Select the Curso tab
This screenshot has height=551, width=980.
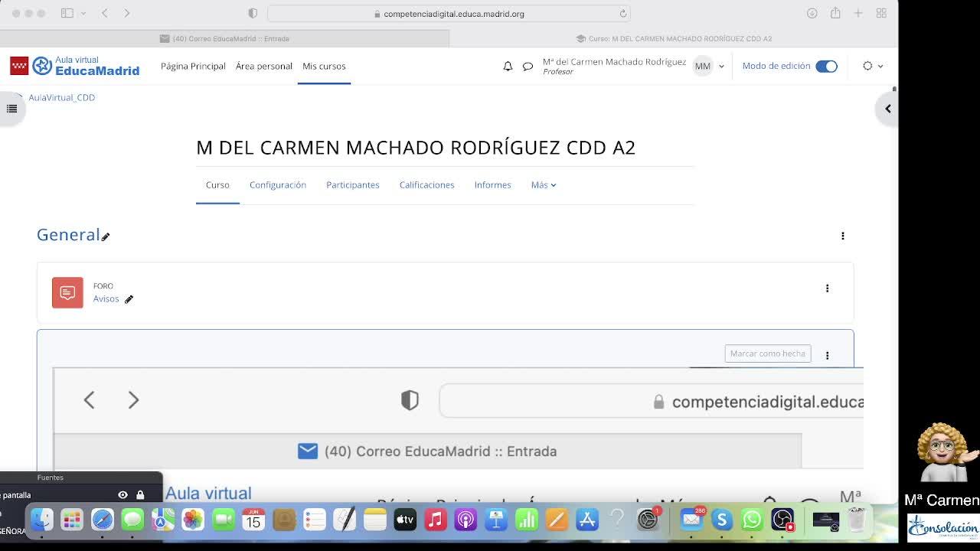[x=217, y=185]
